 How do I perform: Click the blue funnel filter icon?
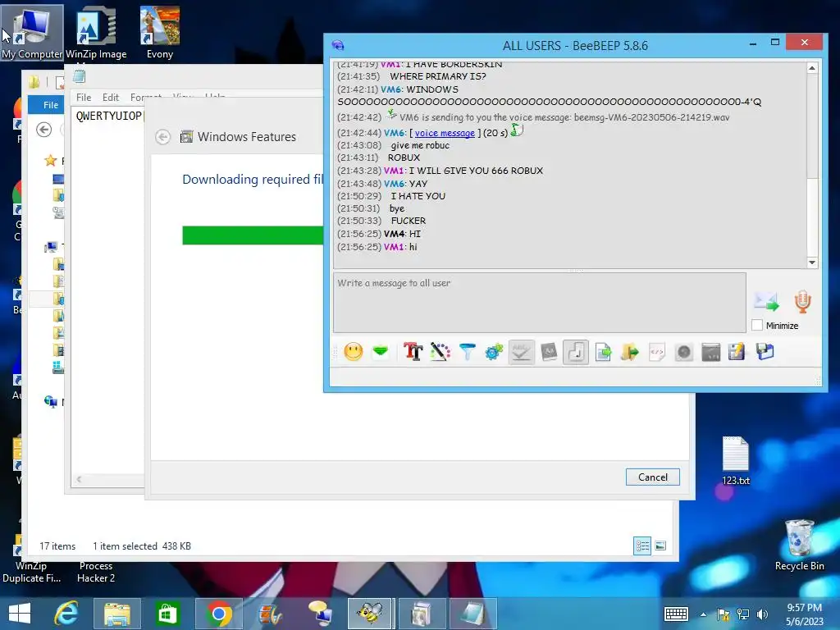click(x=467, y=352)
